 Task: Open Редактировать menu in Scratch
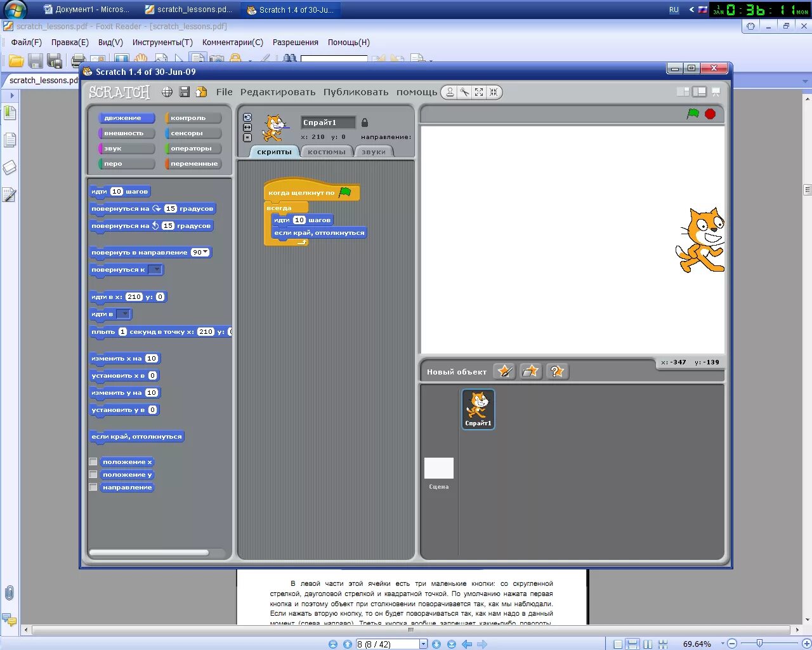[278, 92]
